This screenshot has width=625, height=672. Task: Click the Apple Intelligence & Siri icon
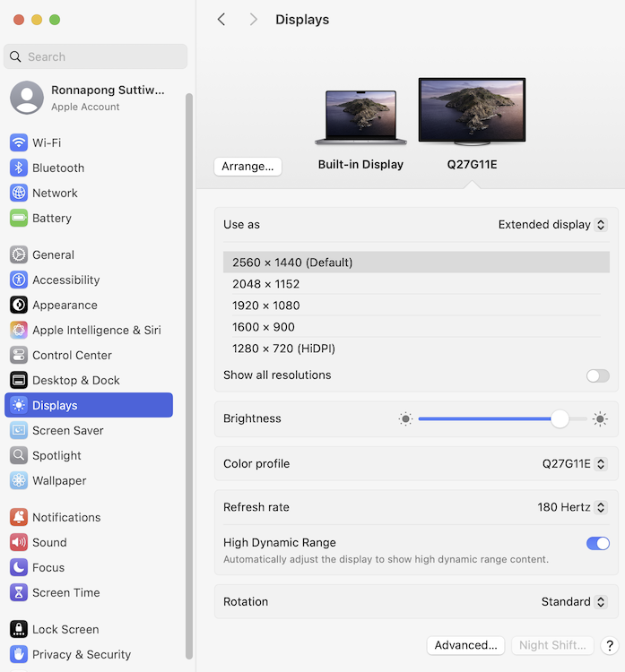tap(19, 330)
